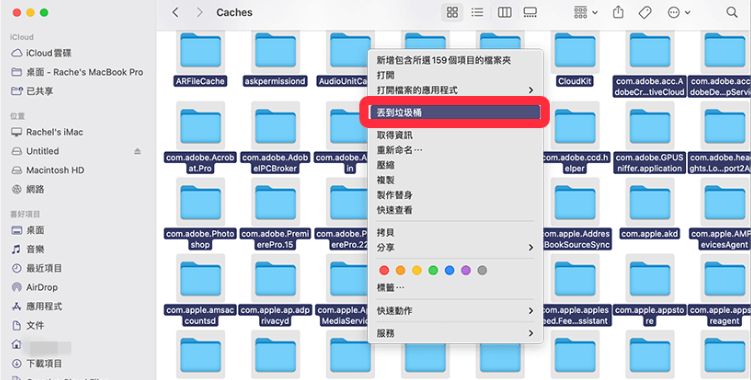Open iCloud 雲碟 in sidebar
This screenshot has height=380, width=751.
(42, 53)
